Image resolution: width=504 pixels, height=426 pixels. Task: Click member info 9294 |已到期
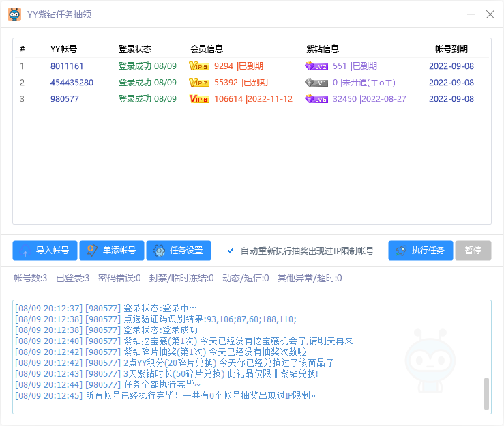(239, 66)
